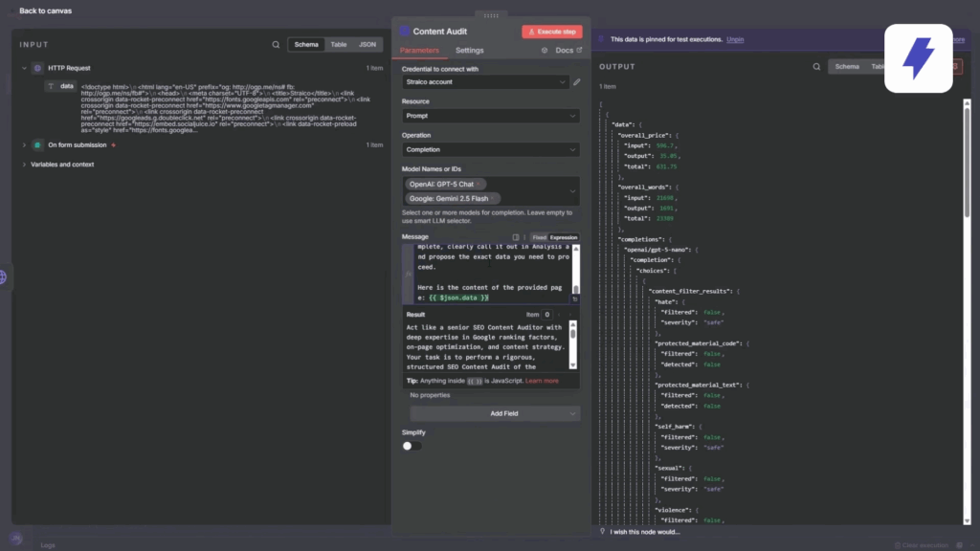Click the On form submission node icon

[38, 145]
